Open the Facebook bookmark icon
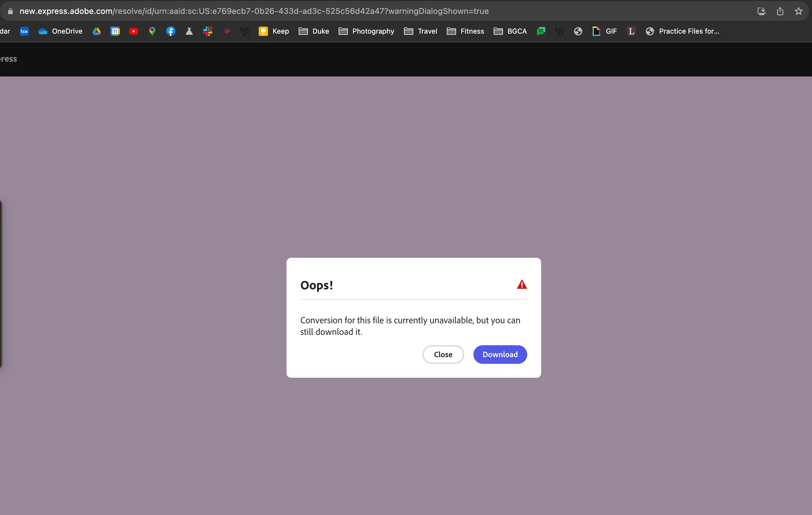Image resolution: width=812 pixels, height=515 pixels. tap(171, 31)
